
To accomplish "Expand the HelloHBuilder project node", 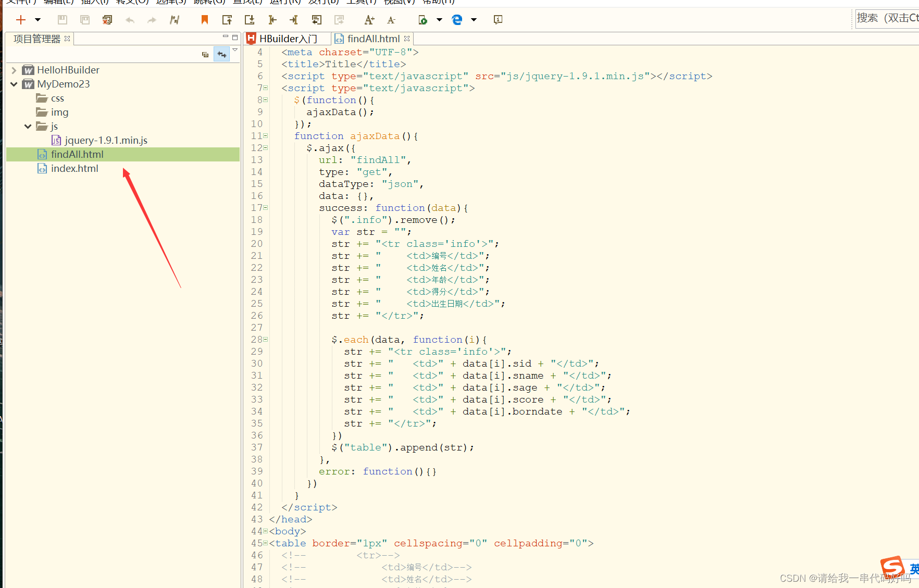I will [x=13, y=69].
